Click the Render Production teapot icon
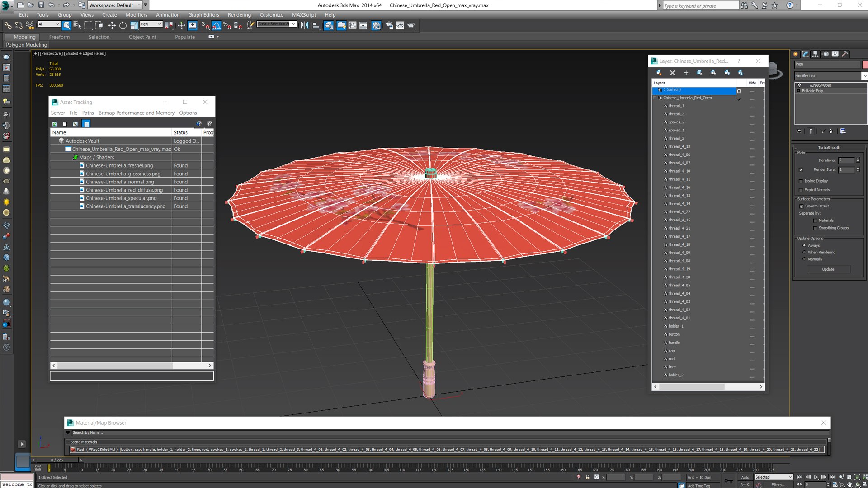The width and height of the screenshot is (868, 488). pos(411,26)
